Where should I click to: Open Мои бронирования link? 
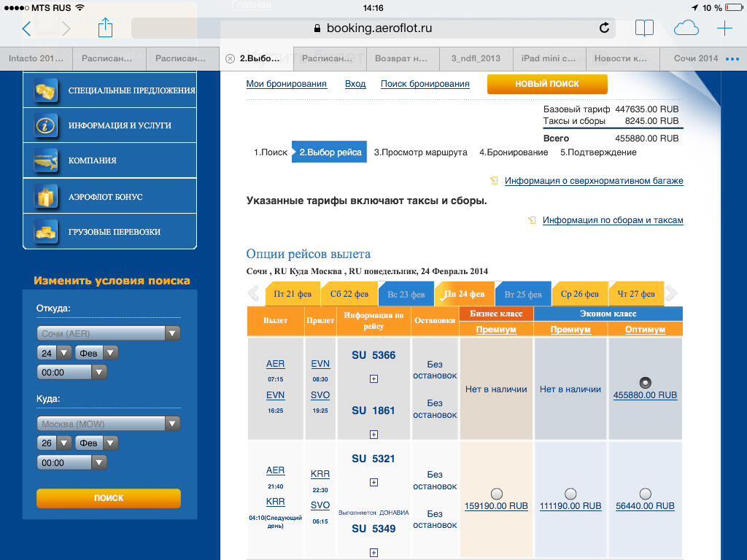(286, 85)
